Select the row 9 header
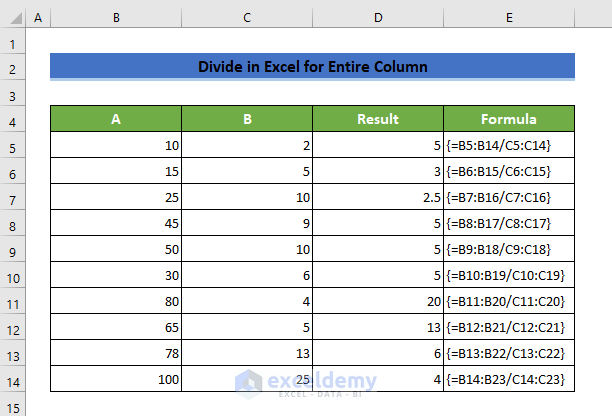 (x=13, y=251)
